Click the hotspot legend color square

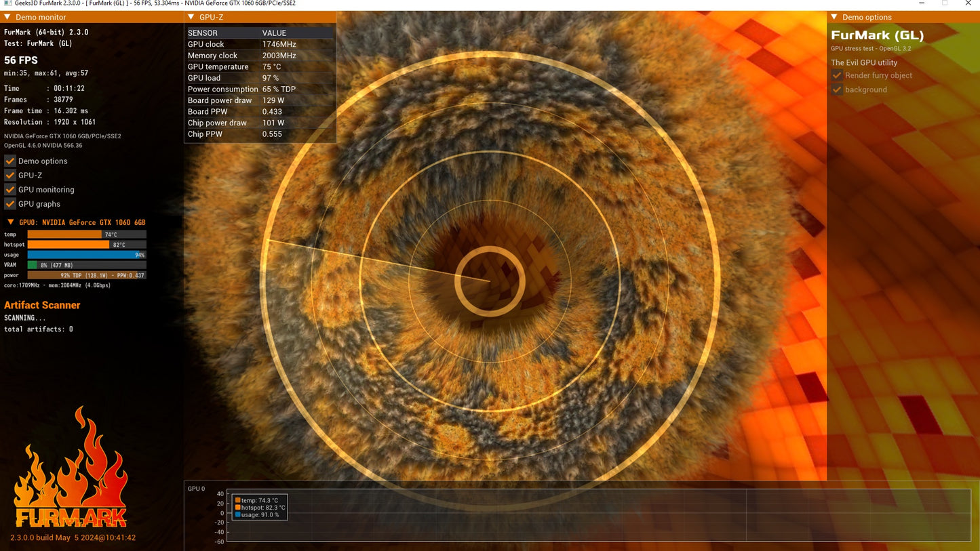pos(238,507)
